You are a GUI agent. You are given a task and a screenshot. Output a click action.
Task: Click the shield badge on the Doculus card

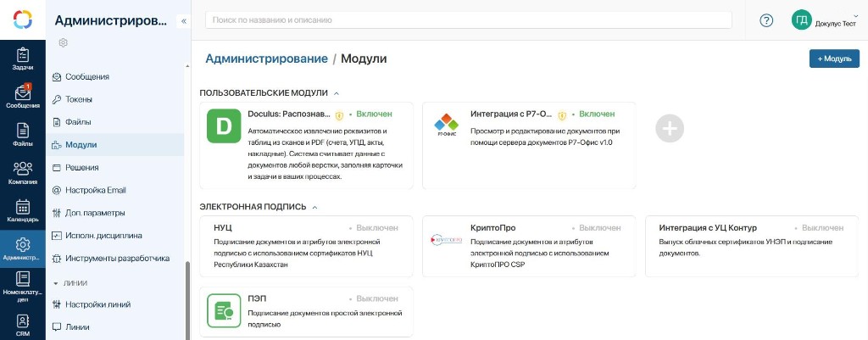tap(339, 115)
